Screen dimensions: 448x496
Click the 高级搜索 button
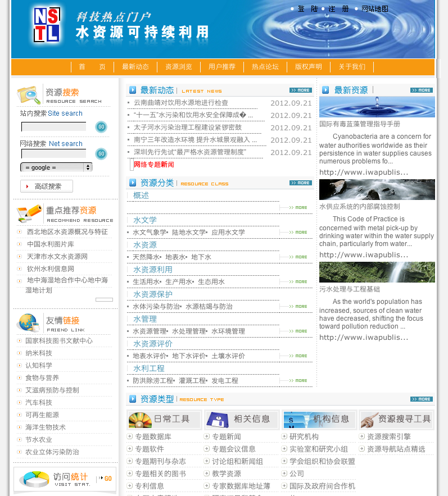tap(47, 186)
